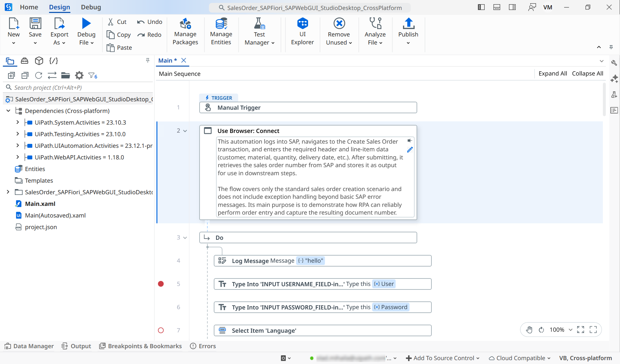Screen dimensions: 620x364
Task: Open the Snippets panel icon
Action: (54, 61)
